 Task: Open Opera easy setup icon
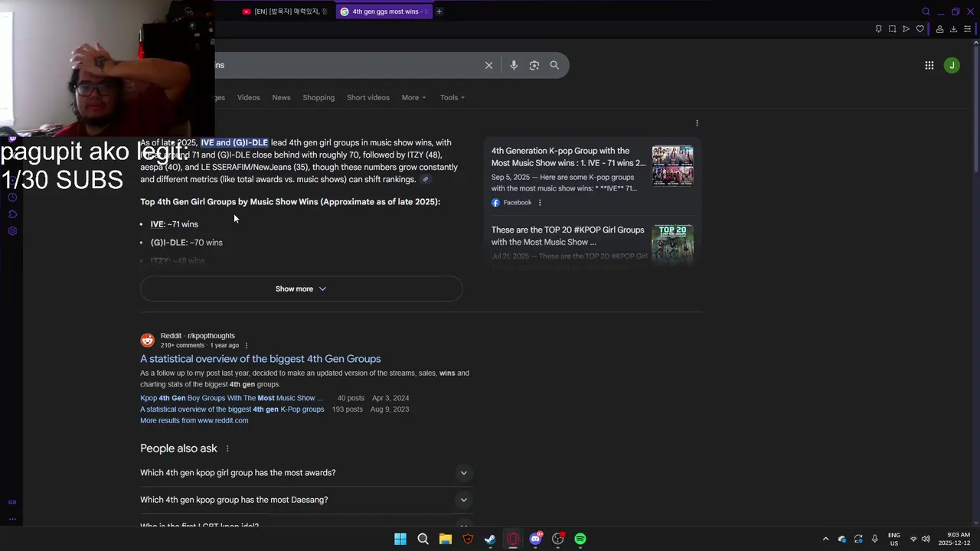967,29
